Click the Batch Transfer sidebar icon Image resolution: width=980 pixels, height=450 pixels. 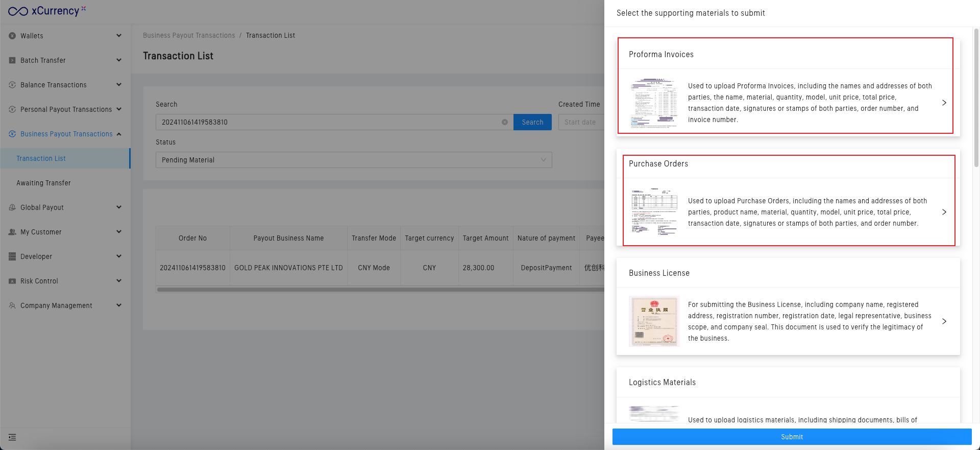(12, 60)
